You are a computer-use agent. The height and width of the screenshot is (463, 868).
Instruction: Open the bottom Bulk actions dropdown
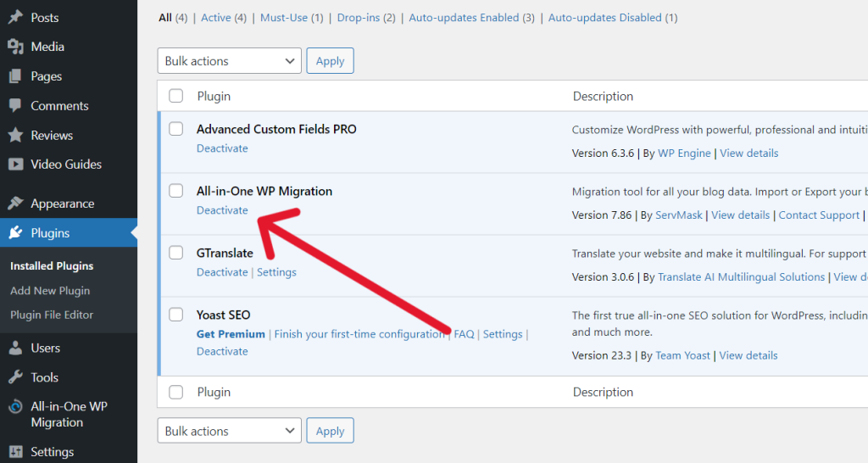[229, 431]
